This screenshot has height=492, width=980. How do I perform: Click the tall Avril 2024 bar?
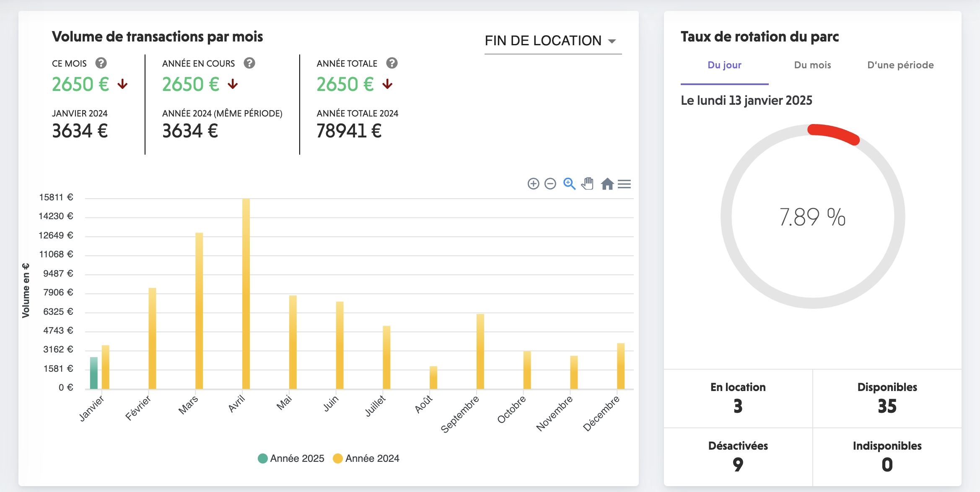pos(246,293)
